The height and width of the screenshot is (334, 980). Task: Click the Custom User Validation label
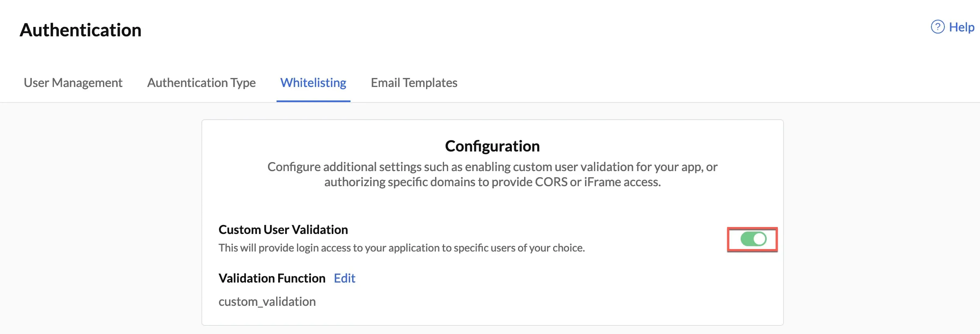point(283,229)
